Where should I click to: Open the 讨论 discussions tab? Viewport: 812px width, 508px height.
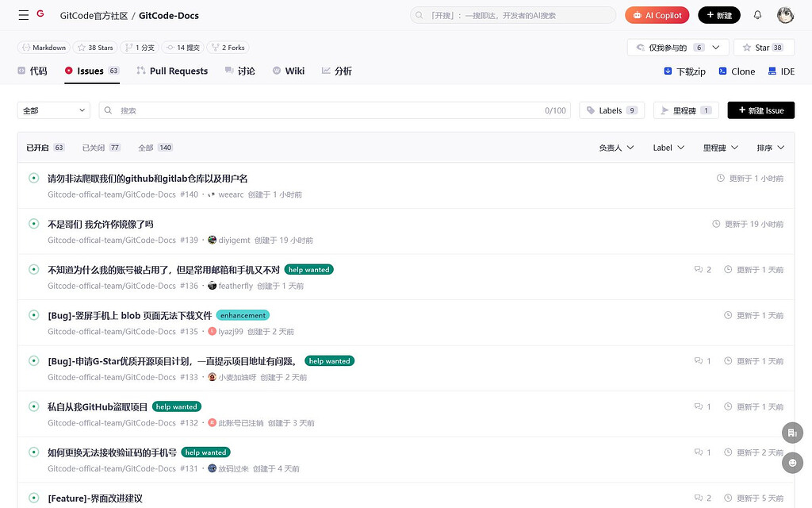[239, 71]
